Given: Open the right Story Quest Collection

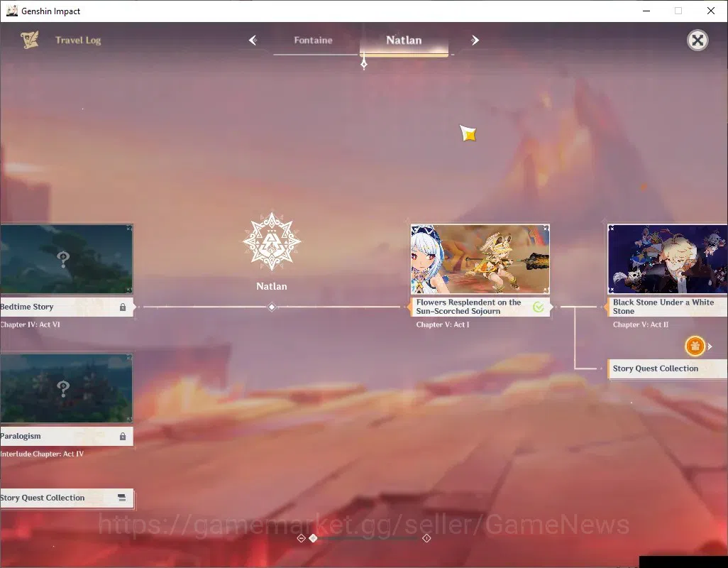Looking at the screenshot, I should 668,368.
